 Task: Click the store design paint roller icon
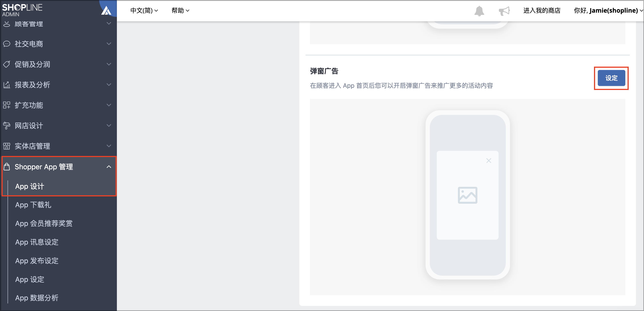pyautogui.click(x=7, y=126)
